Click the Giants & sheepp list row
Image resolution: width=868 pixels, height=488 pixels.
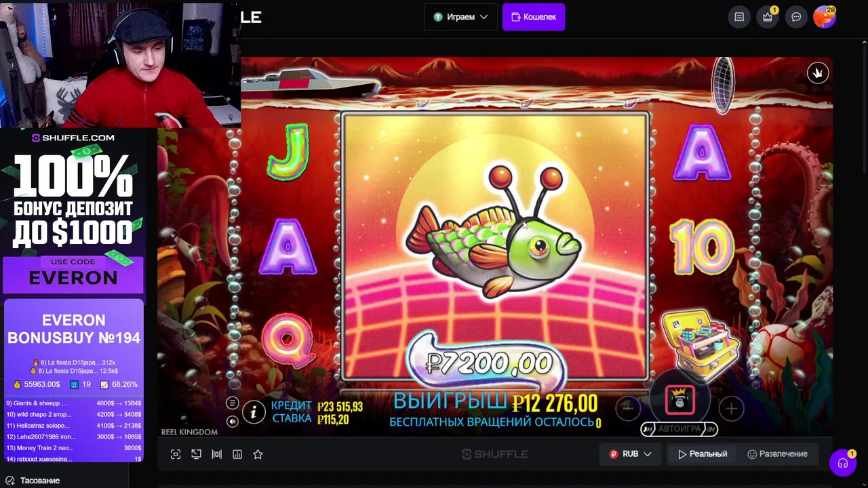tap(73, 403)
